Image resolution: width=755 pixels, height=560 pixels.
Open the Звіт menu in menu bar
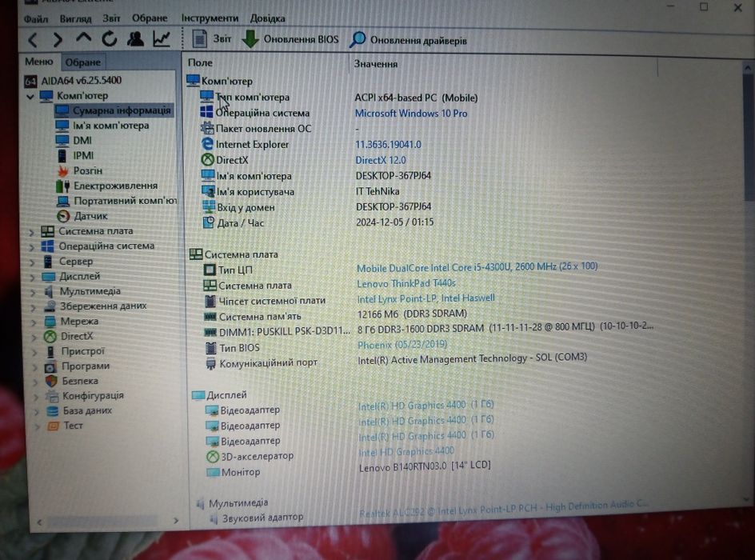click(x=111, y=18)
